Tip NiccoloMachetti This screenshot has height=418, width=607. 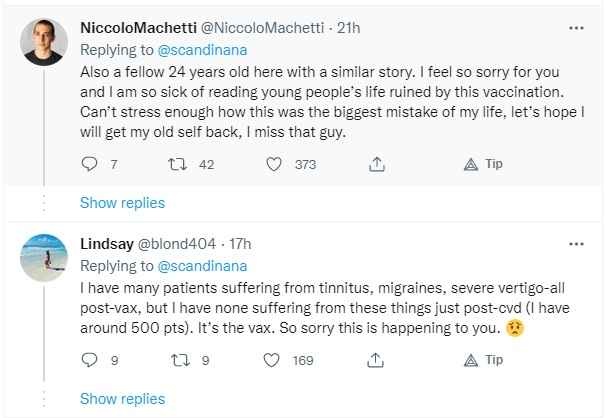pos(471,165)
